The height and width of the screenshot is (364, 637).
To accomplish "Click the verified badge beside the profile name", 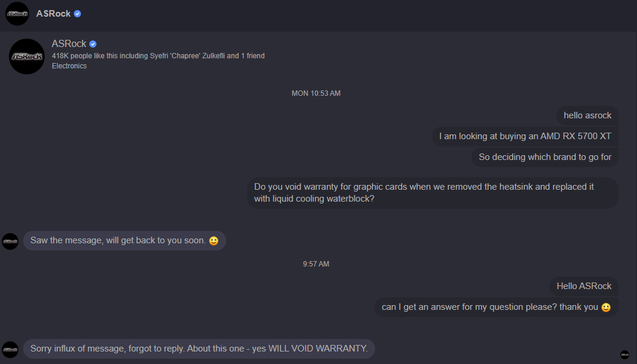I will pyautogui.click(x=93, y=44).
